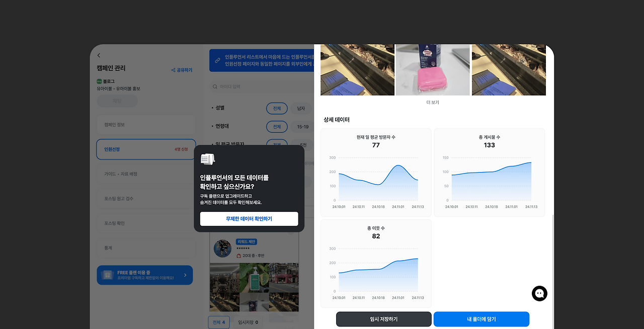This screenshot has height=329, width=644.
Task: Select 15-19 for the 연령대 filter
Action: pyautogui.click(x=303, y=127)
